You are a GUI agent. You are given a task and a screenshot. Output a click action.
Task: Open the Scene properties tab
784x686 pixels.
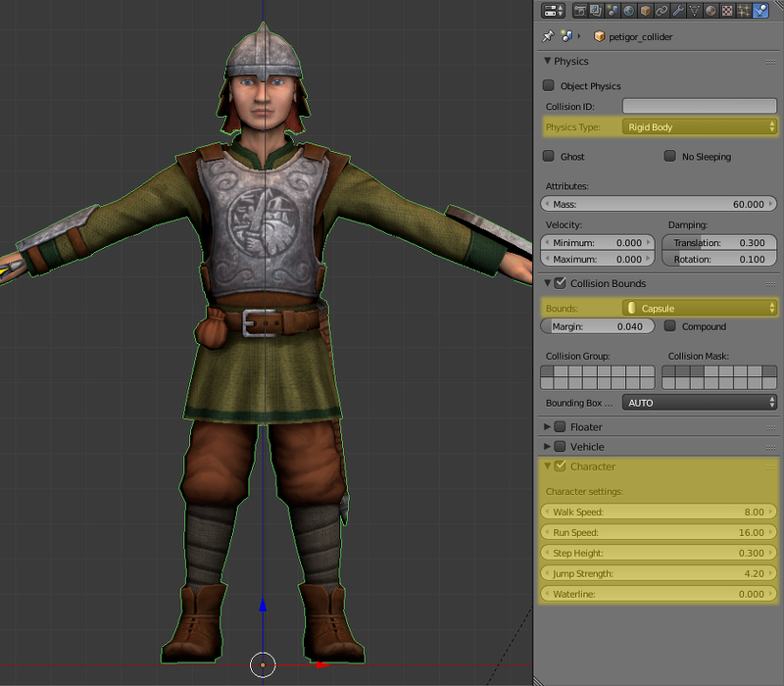(x=612, y=11)
